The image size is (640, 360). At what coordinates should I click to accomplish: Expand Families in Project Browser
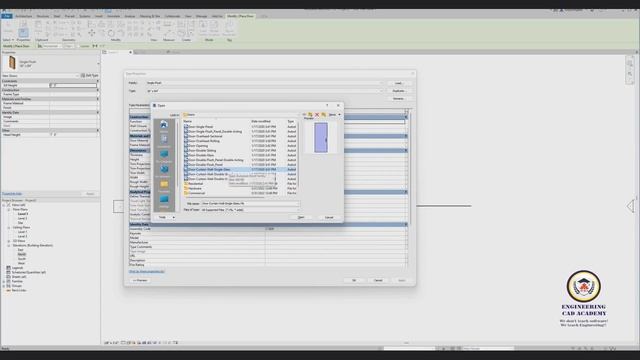(4, 281)
